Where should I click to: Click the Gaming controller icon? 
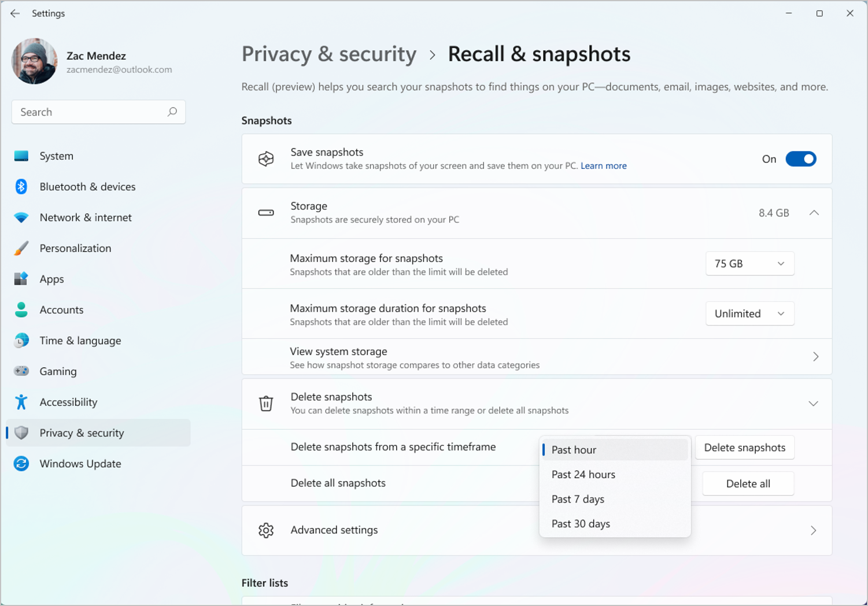[21, 371]
